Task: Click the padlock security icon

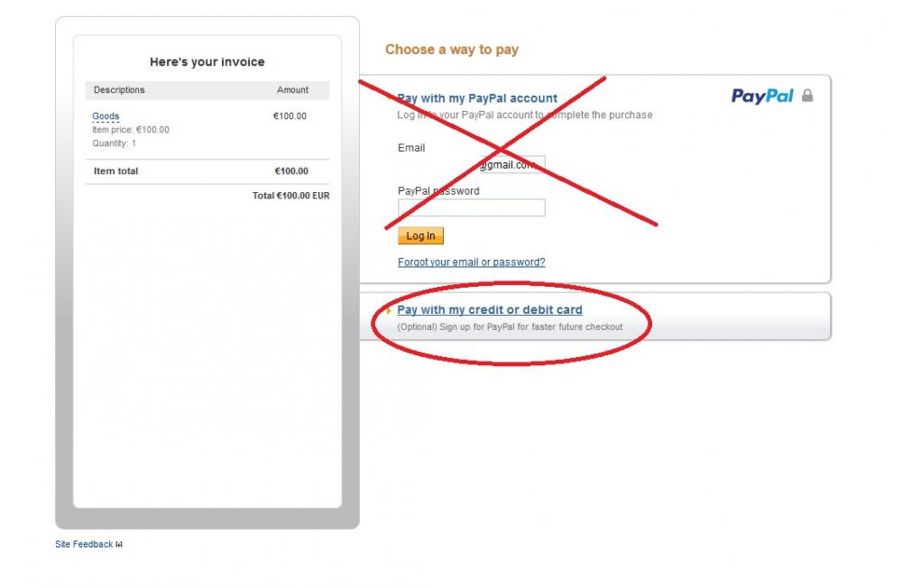Action: coord(807,96)
